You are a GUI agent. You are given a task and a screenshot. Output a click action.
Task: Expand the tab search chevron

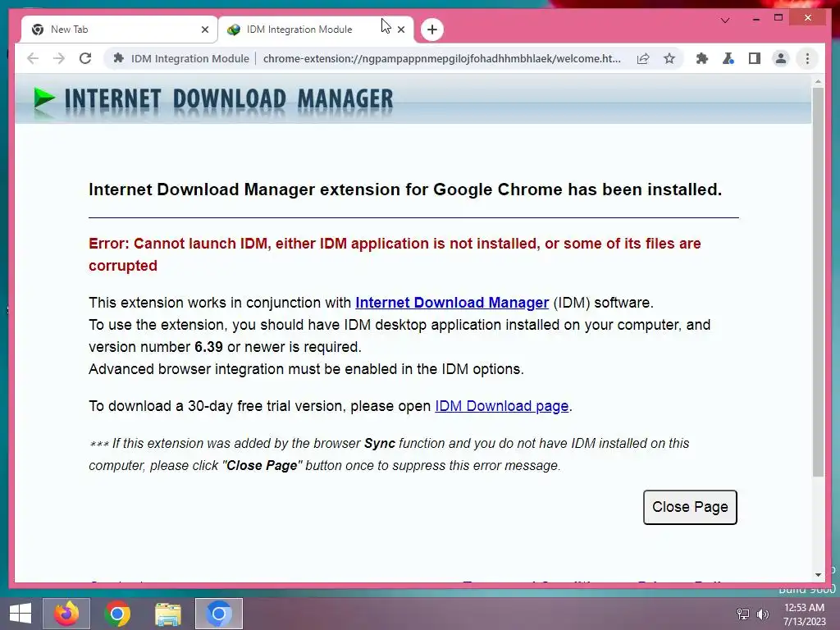point(725,21)
